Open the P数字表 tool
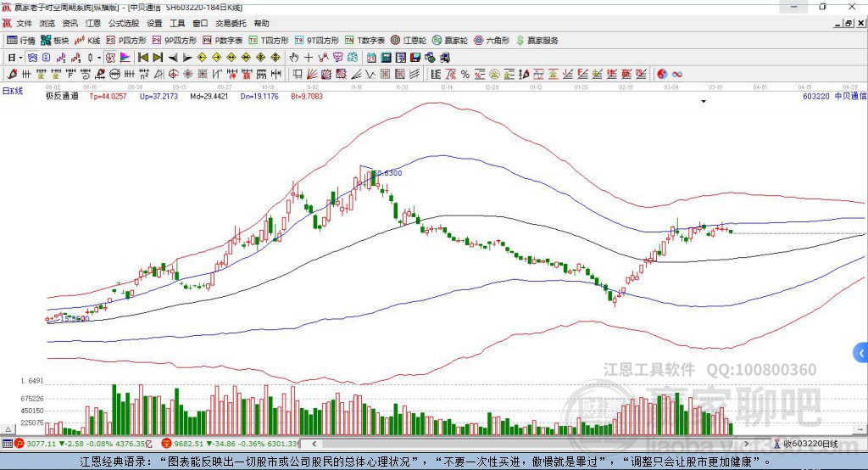The height and width of the screenshot is (470, 868). (x=223, y=41)
